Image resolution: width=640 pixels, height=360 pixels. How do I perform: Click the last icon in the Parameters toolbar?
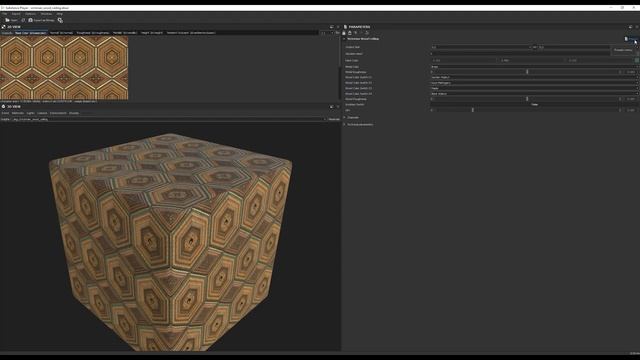click(367, 33)
